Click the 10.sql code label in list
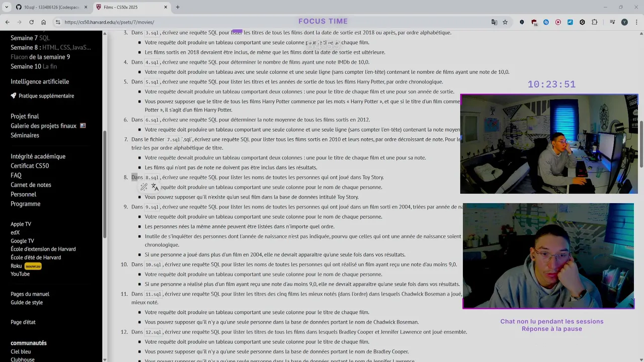This screenshot has width=644, height=362. pos(153,264)
